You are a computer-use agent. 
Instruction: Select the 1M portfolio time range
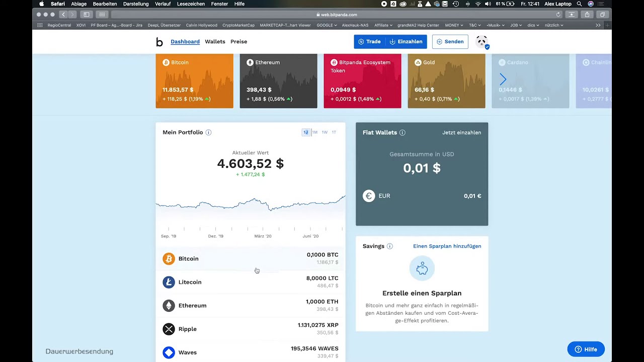315,132
